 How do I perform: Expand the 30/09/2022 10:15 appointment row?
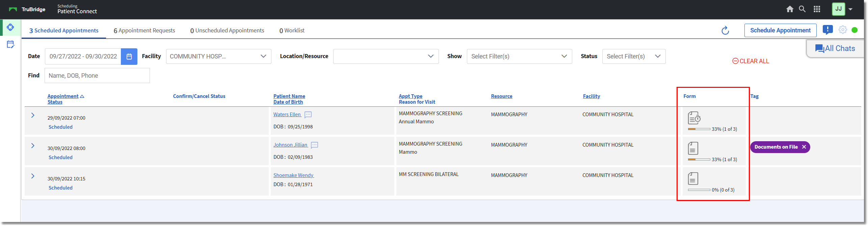click(x=33, y=176)
